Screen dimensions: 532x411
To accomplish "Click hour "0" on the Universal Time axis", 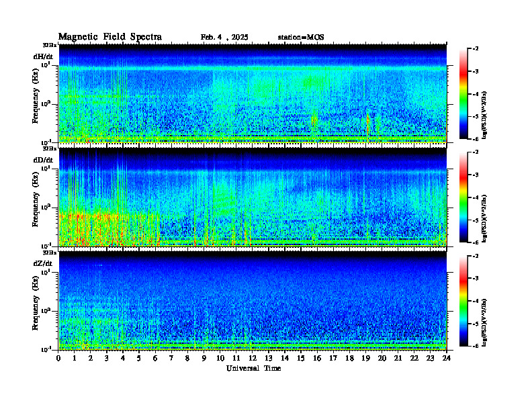I will tap(58, 358).
